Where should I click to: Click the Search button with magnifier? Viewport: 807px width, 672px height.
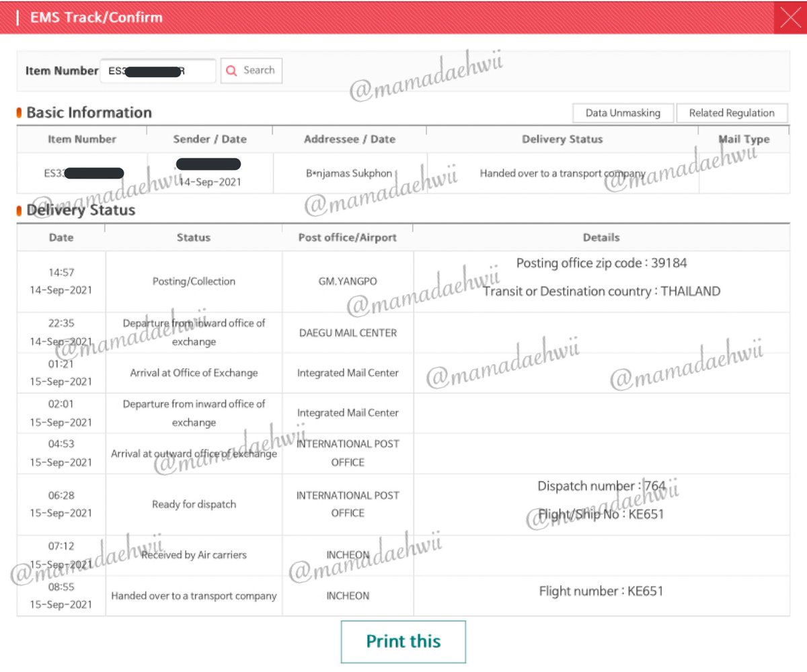[x=252, y=71]
